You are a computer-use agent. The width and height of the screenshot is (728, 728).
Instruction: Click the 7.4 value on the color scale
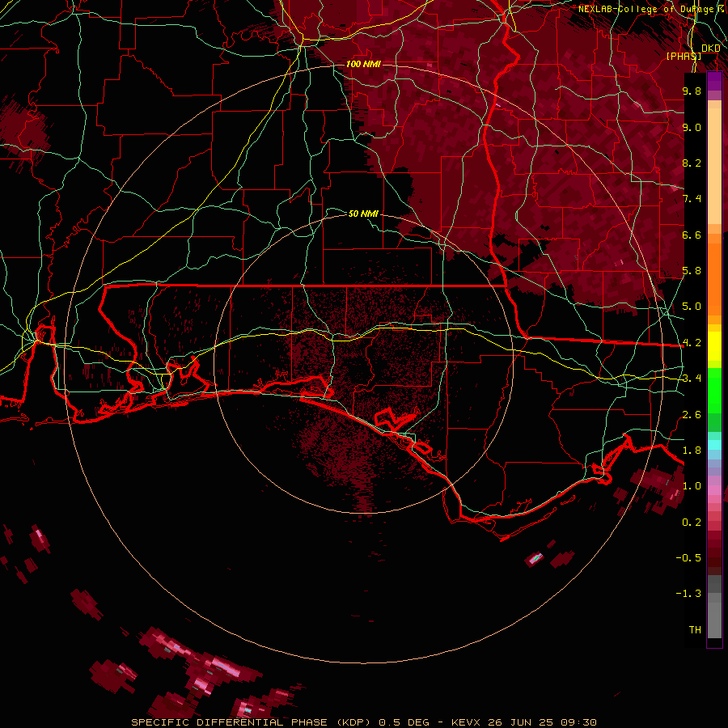click(692, 199)
